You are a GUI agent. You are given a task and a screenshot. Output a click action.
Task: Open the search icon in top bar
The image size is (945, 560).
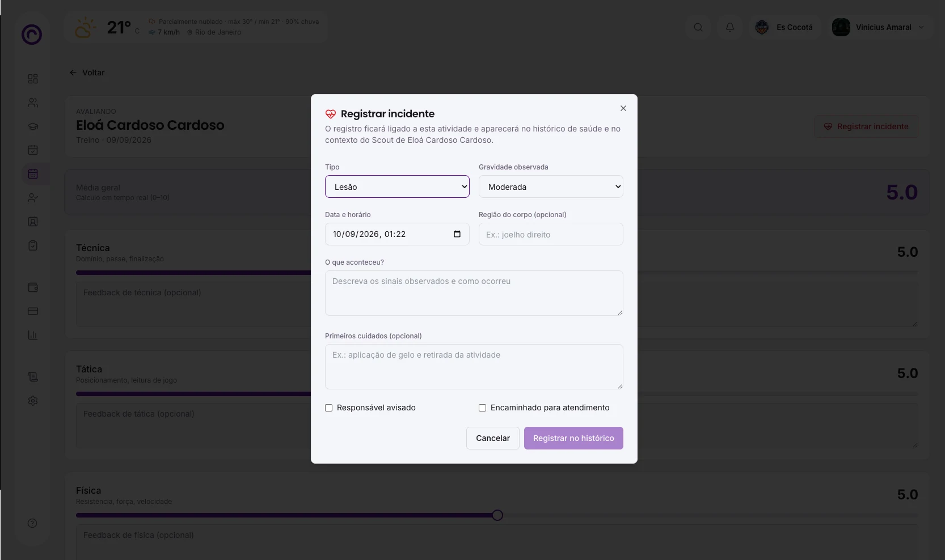click(x=698, y=27)
